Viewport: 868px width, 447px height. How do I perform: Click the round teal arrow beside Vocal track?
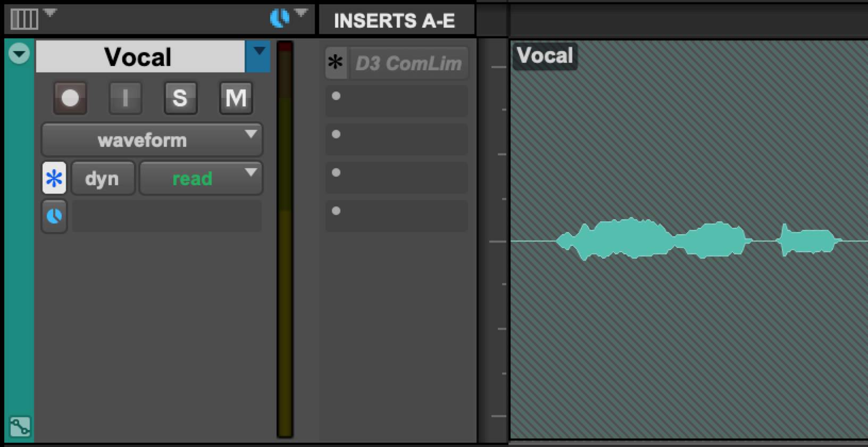(x=20, y=54)
